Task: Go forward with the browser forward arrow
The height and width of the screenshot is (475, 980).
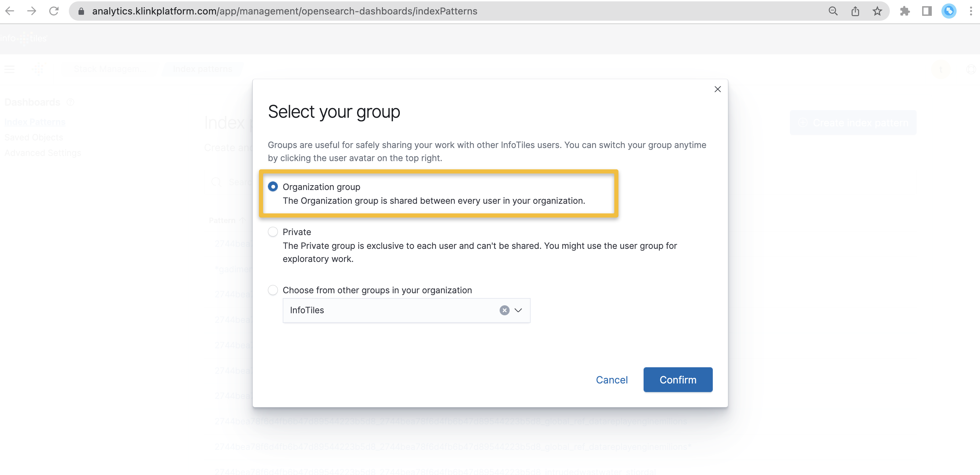Action: coord(32,11)
